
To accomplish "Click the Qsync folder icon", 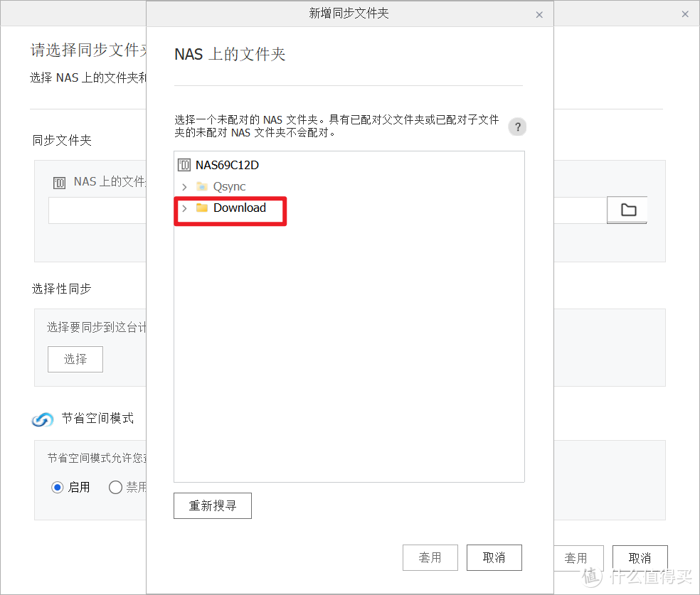I will point(201,186).
